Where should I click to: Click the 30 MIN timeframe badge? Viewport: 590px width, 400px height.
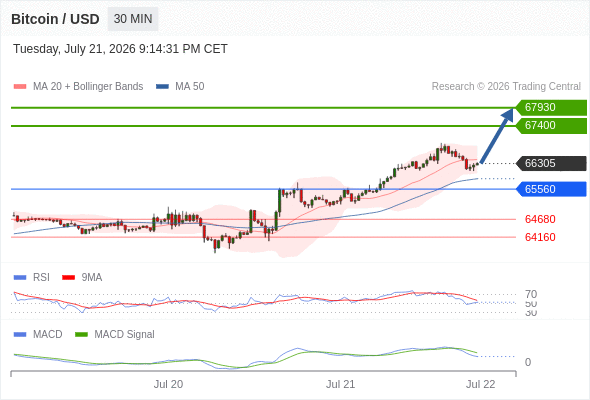133,19
